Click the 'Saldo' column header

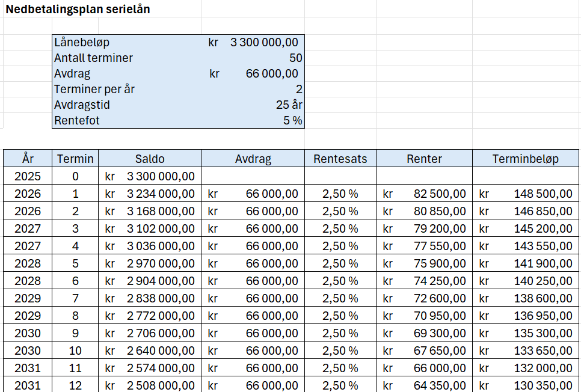(150, 159)
